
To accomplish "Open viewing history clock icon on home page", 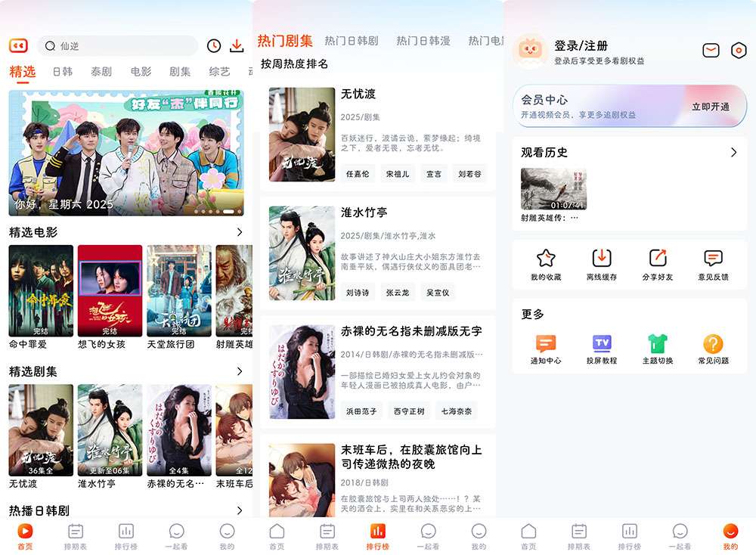I will (212, 45).
